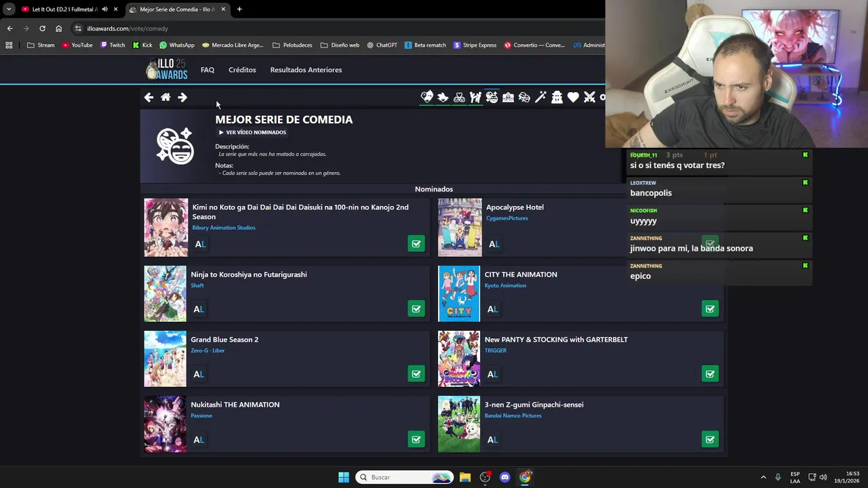Toggle vote for New PANTY & STOCKING
This screenshot has width=868, height=488.
710,374
